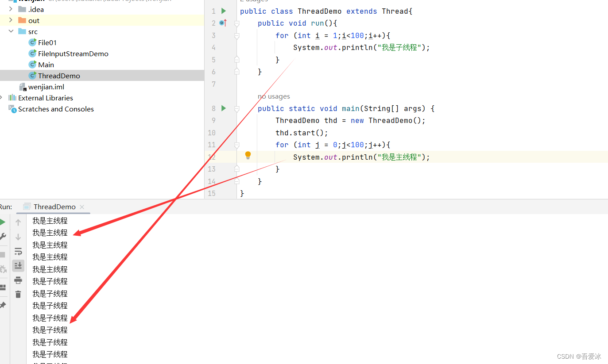Run ThreadDemo class from line 1 gutter

[x=224, y=11]
